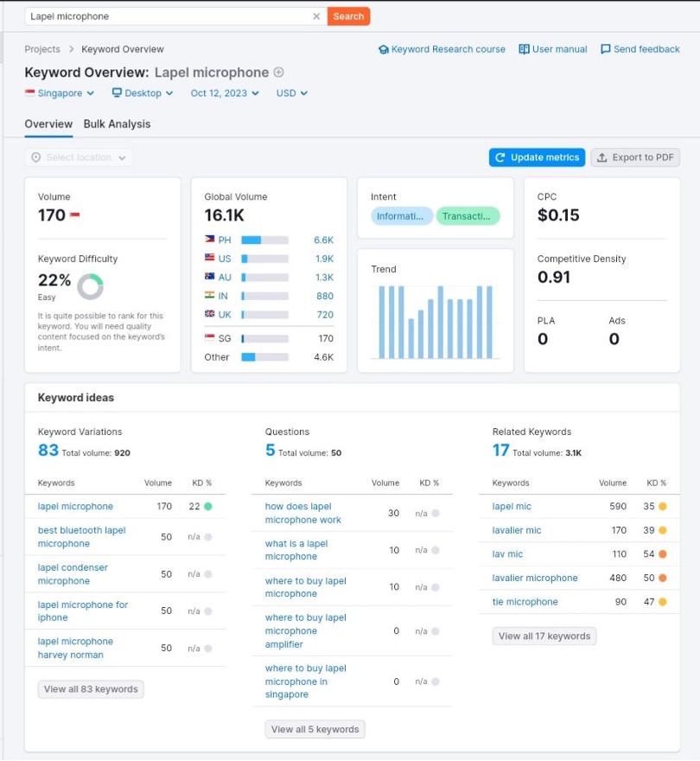Open the lavalier microphone keyword link
Viewport: 700px width, 761px height.
tap(535, 578)
